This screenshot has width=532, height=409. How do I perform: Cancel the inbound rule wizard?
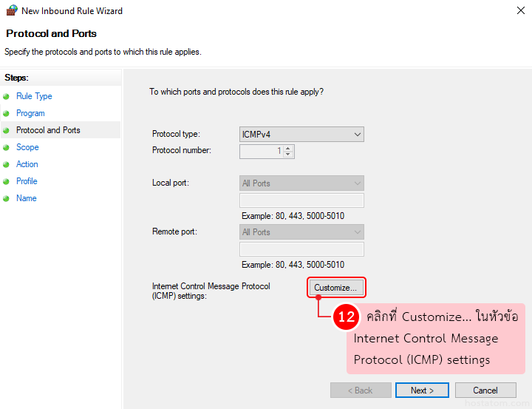tap(485, 391)
